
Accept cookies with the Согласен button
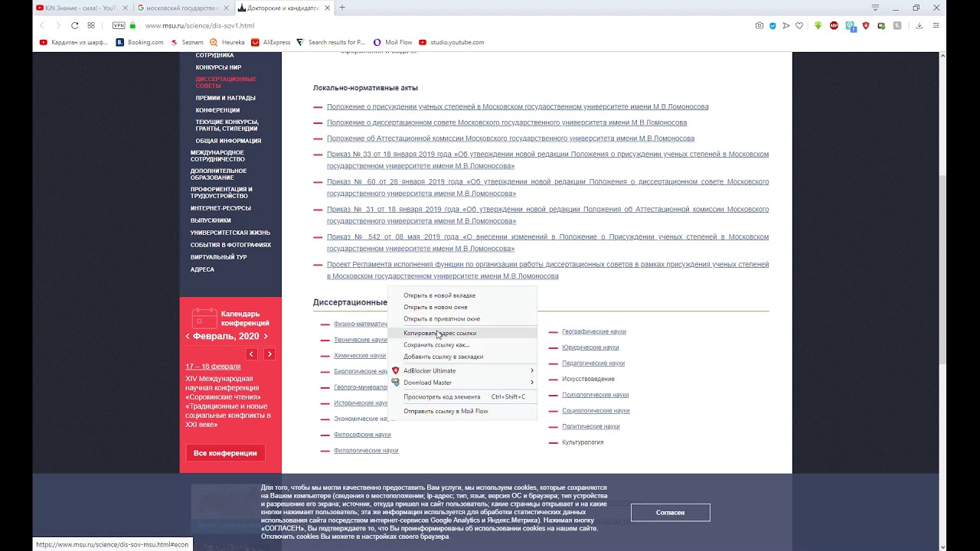670,513
